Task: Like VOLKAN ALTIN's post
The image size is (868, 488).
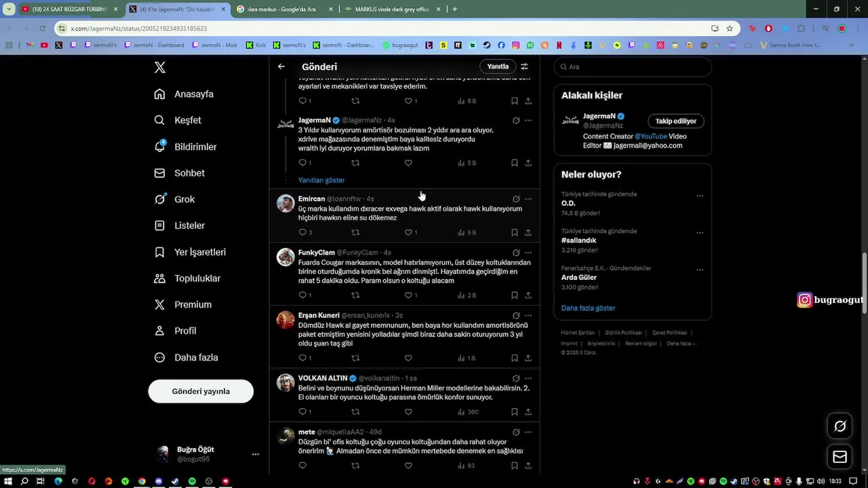Action: click(x=408, y=411)
